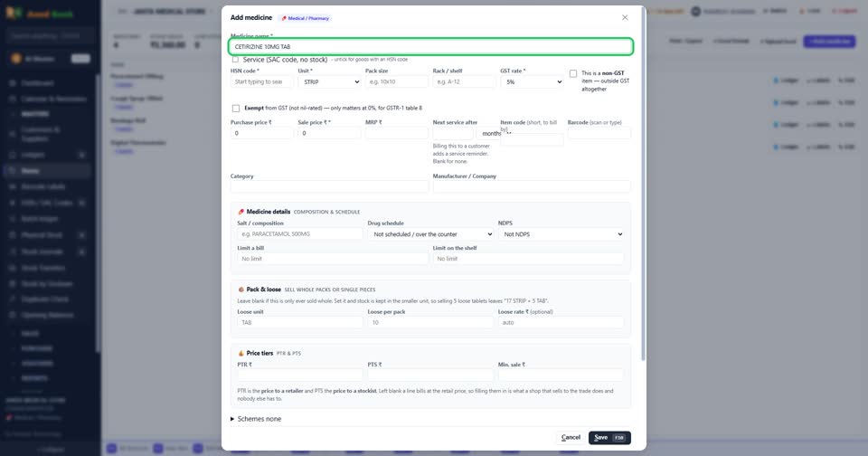The width and height of the screenshot is (868, 456).
Task: Click the Medical / Pharmacy badge icon
Action: coord(284,18)
